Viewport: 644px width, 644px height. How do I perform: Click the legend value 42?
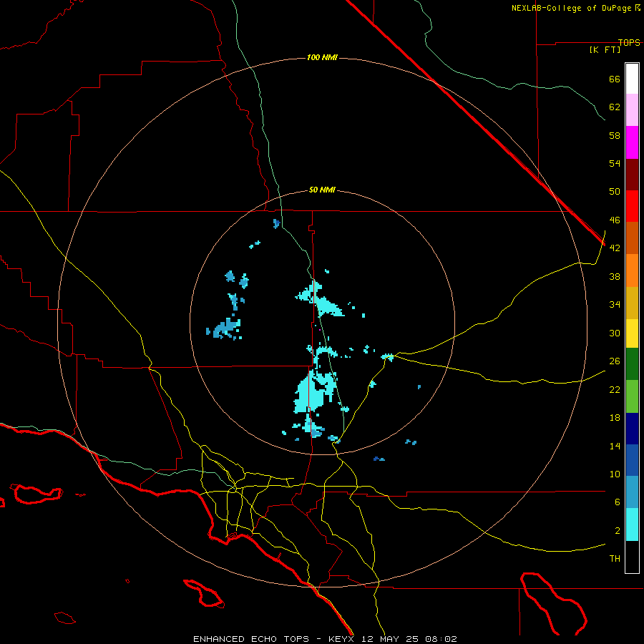pos(615,248)
